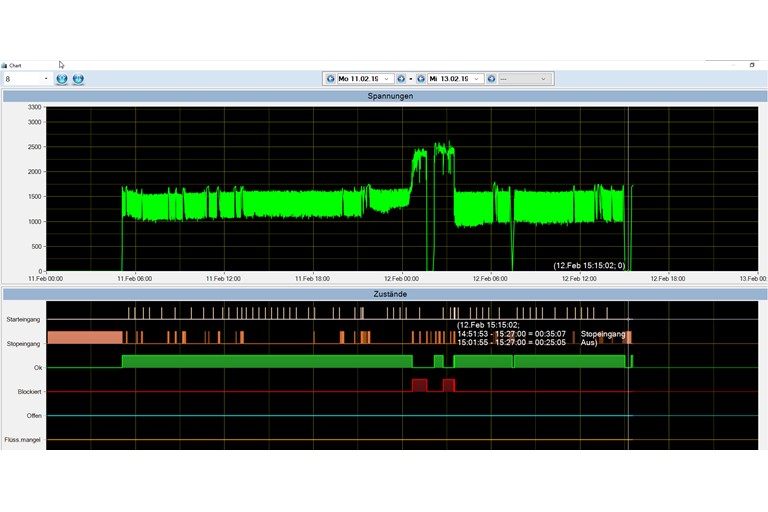Click the first blue round icon beside the 8 box
This screenshot has height=512, width=768.
pyautogui.click(x=62, y=79)
